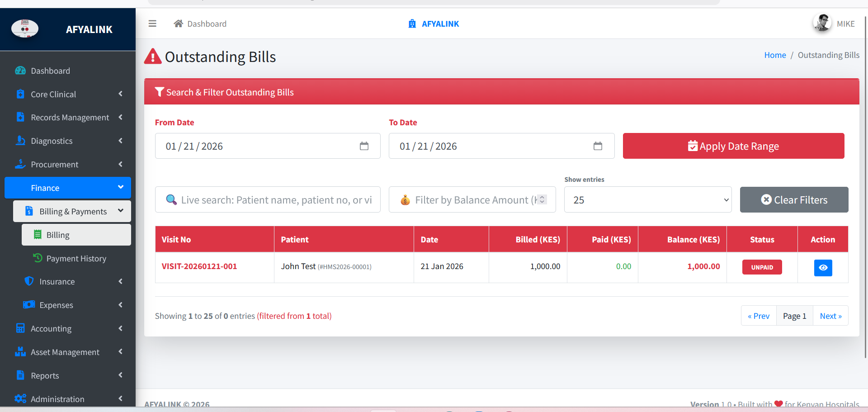Open the To Date calendar picker icon
Viewport: 868px width, 412px height.
[x=598, y=146]
